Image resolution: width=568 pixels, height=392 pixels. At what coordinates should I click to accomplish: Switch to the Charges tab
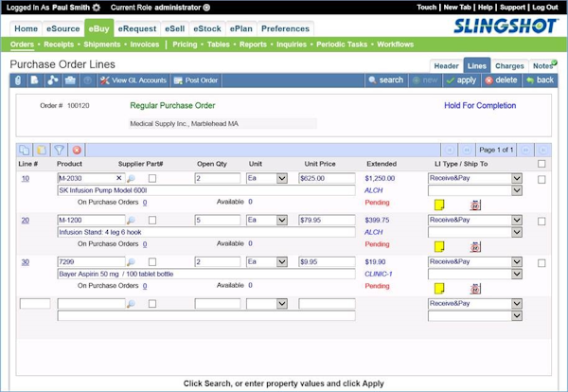coord(509,66)
